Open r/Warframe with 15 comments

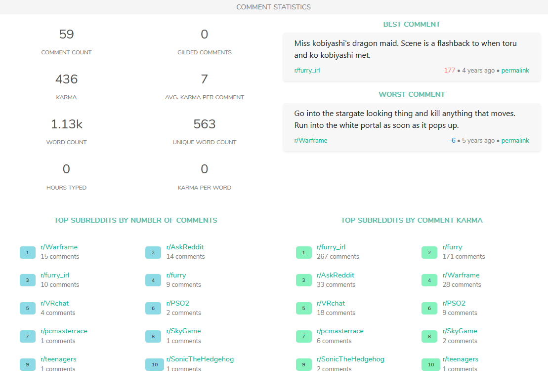(59, 247)
